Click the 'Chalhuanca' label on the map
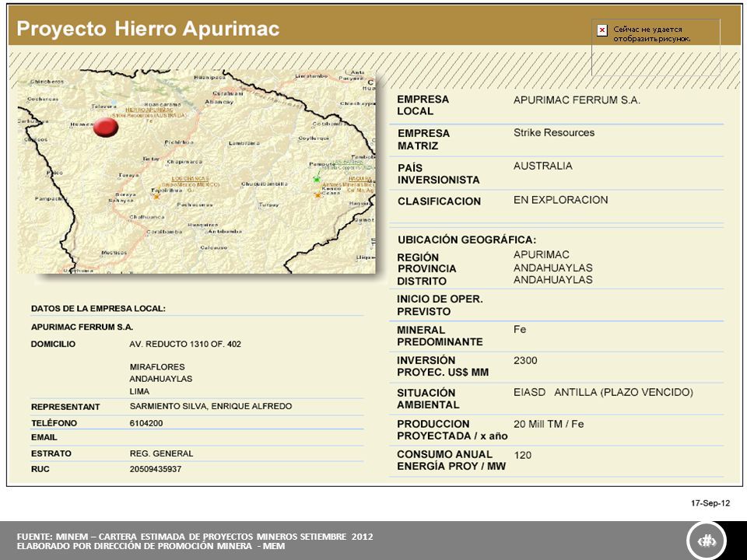 [x=147, y=217]
